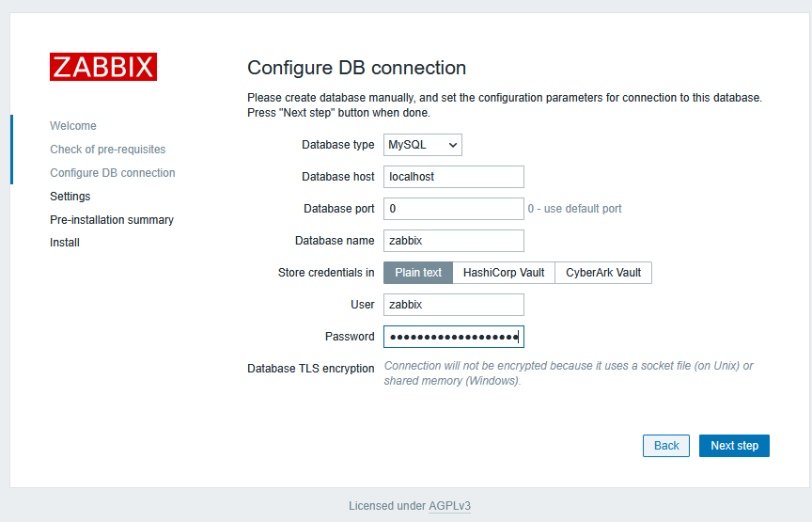Screen dimensions: 812x522
Task: Click the Database port label
Action: 338,209
